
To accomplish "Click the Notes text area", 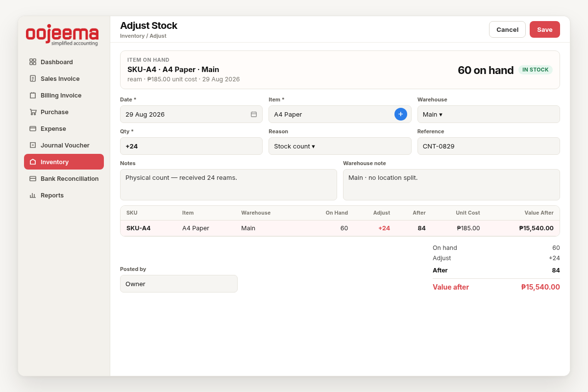I will click(228, 185).
